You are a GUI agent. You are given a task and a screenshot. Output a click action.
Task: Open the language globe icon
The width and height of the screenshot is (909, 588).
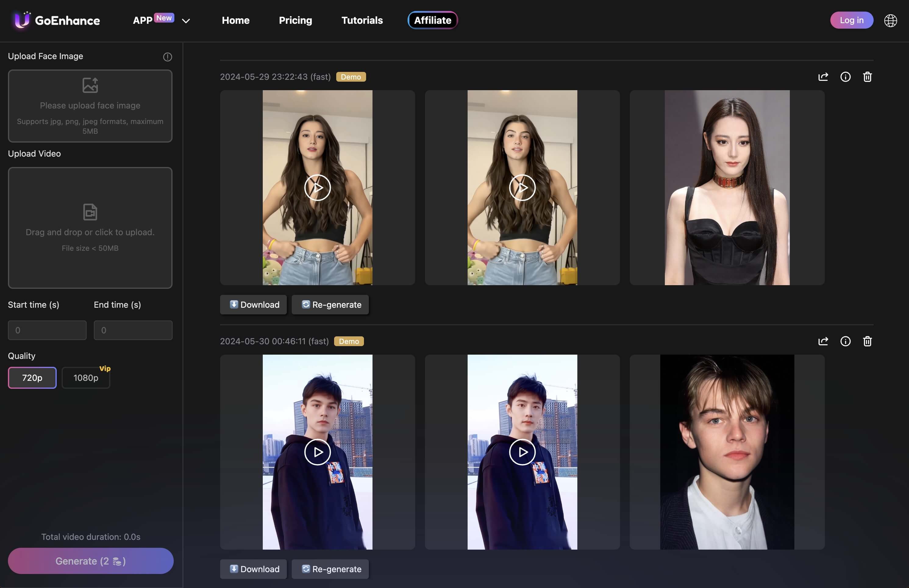(x=890, y=20)
